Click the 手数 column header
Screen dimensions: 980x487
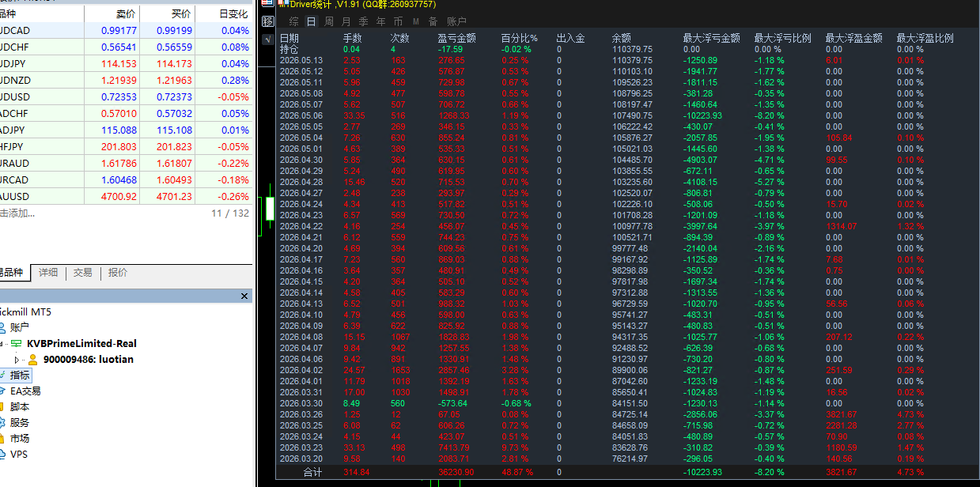tap(353, 38)
